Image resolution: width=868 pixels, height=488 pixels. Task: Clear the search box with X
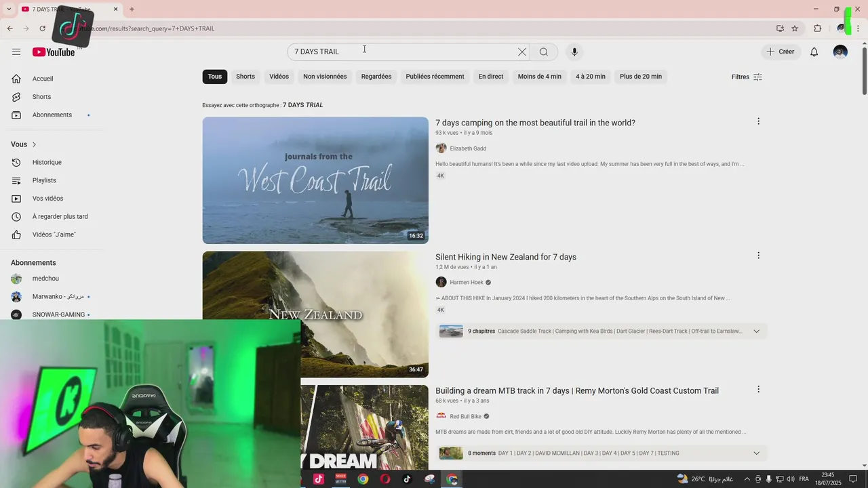tap(522, 52)
